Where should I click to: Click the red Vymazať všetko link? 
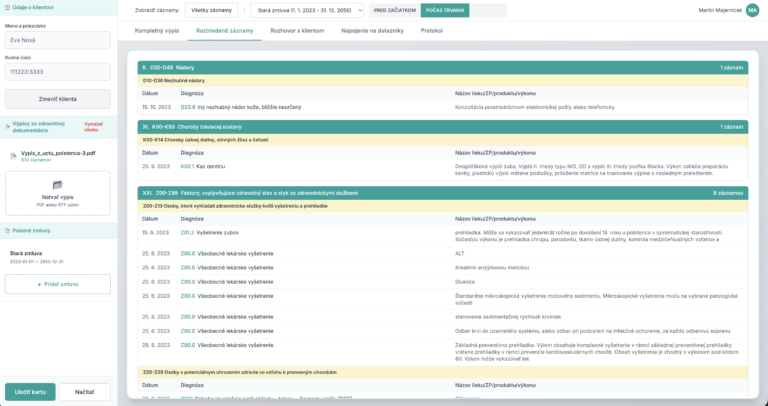click(94, 127)
